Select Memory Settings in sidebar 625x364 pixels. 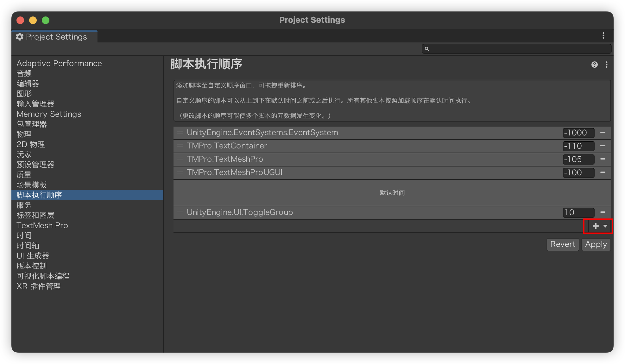pyautogui.click(x=49, y=114)
